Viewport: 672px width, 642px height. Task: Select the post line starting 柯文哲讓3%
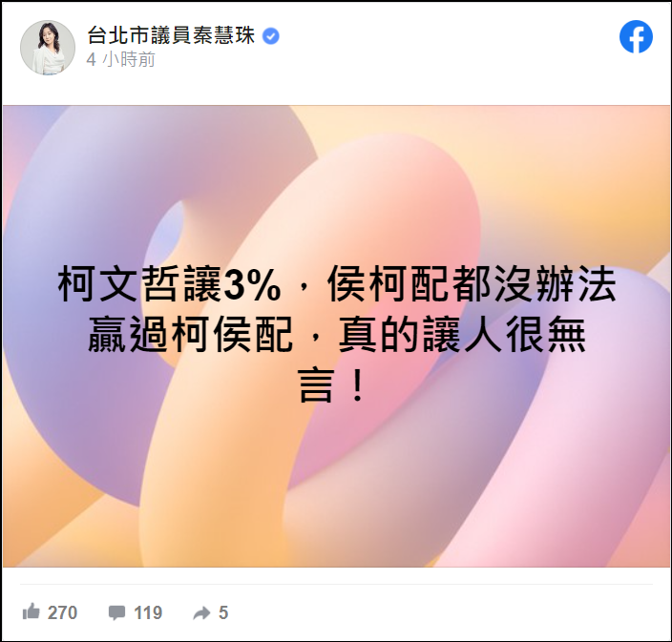(337, 284)
